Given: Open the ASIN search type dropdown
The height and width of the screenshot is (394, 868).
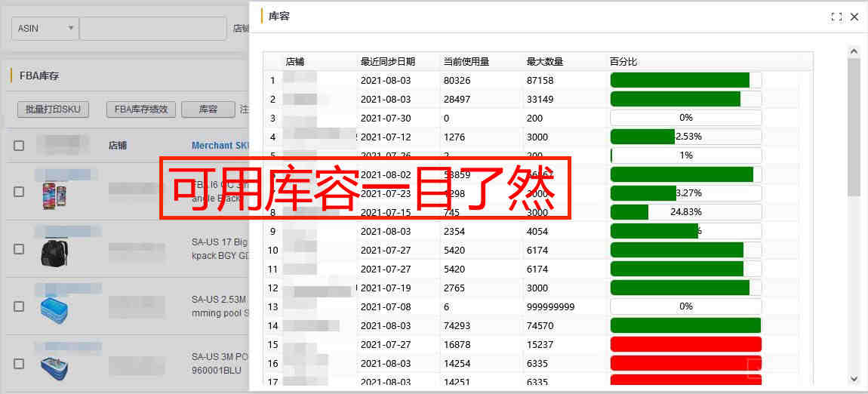Looking at the screenshot, I should [45, 28].
